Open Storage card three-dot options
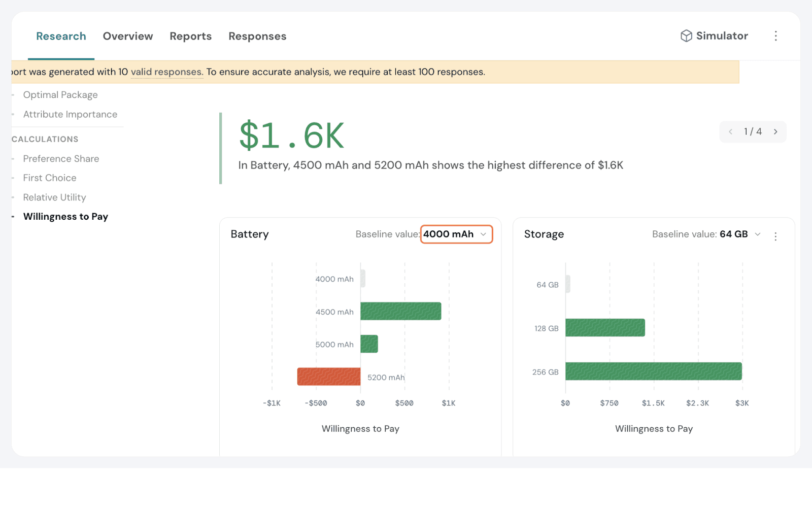The image size is (812, 512). pyautogui.click(x=775, y=236)
